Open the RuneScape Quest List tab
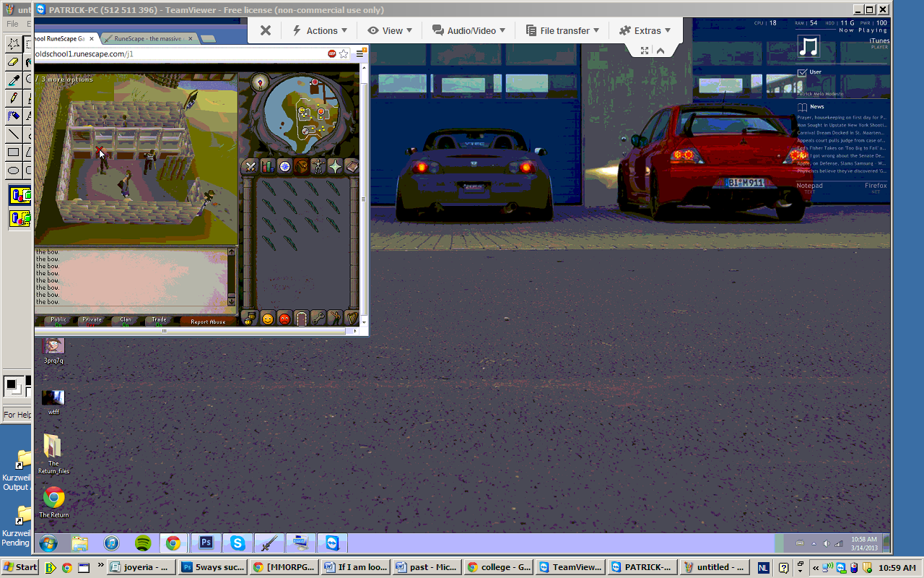This screenshot has width=924, height=578. [x=284, y=167]
